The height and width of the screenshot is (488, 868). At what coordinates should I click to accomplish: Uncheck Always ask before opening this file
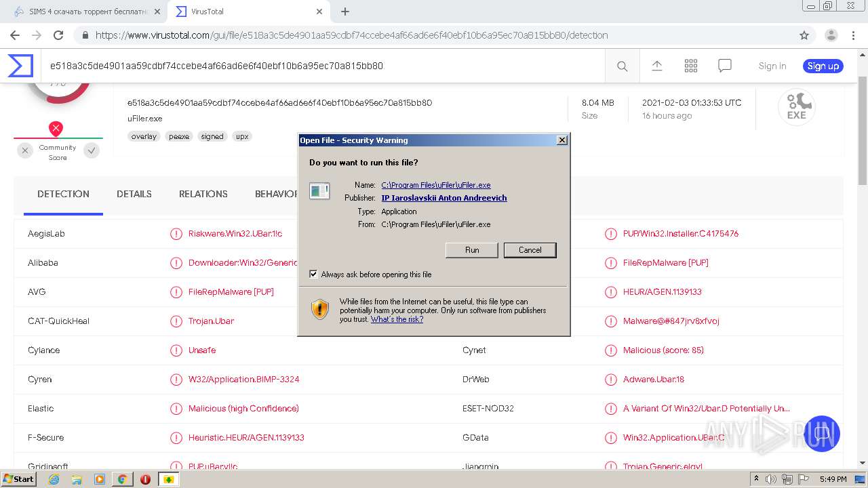point(313,274)
